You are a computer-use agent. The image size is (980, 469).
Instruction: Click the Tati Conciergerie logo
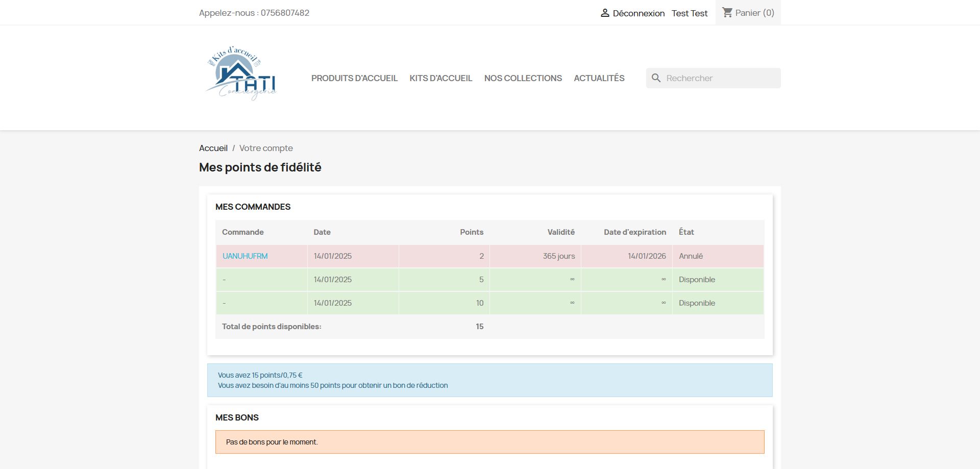point(240,73)
